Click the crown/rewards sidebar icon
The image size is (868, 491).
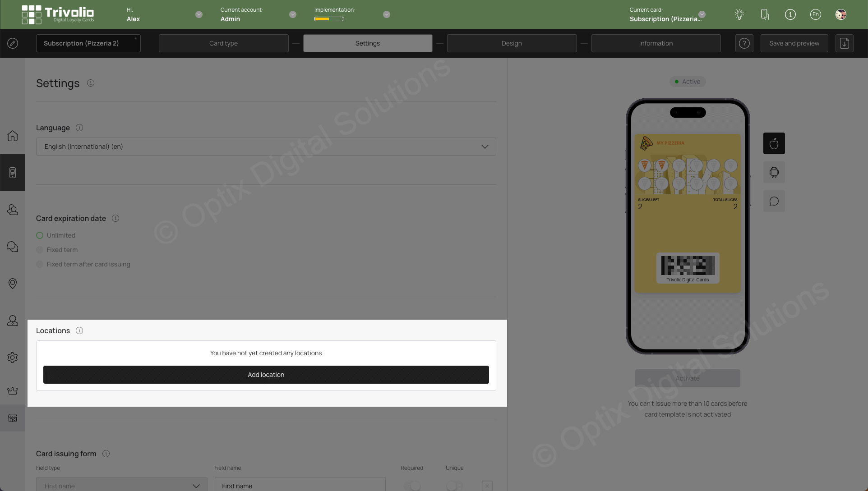(x=13, y=391)
